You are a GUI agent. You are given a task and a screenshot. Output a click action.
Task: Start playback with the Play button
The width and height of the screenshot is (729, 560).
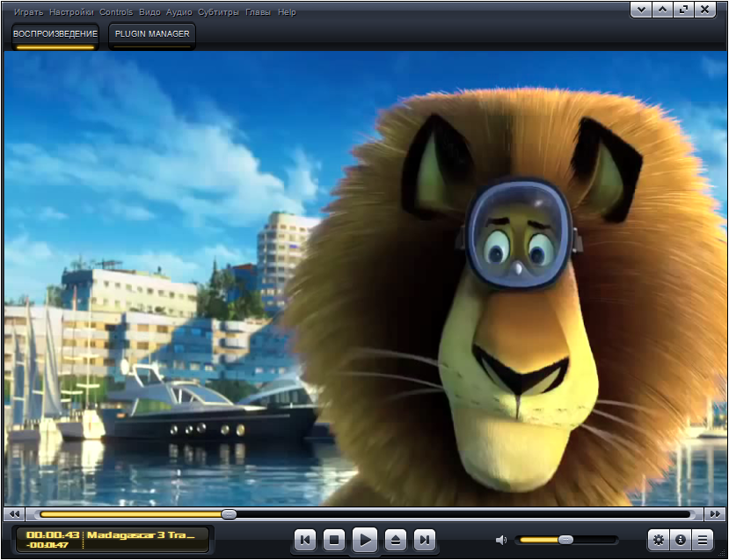365,540
